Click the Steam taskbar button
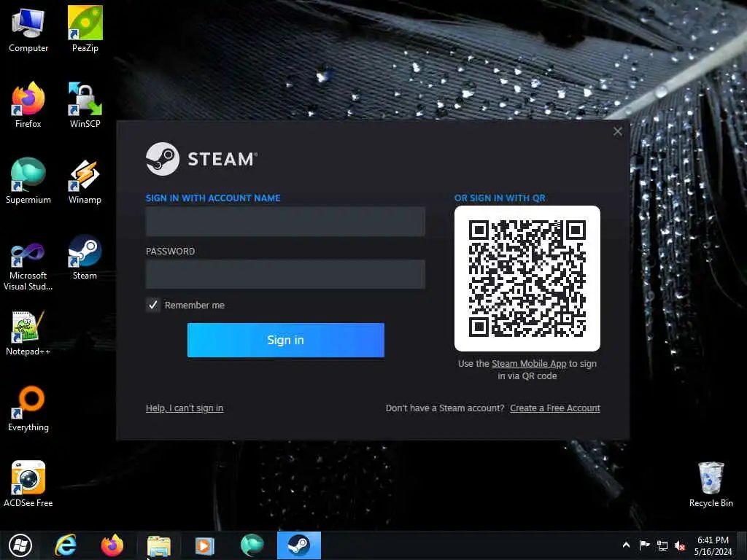The height and width of the screenshot is (560, 747). pyautogui.click(x=298, y=545)
